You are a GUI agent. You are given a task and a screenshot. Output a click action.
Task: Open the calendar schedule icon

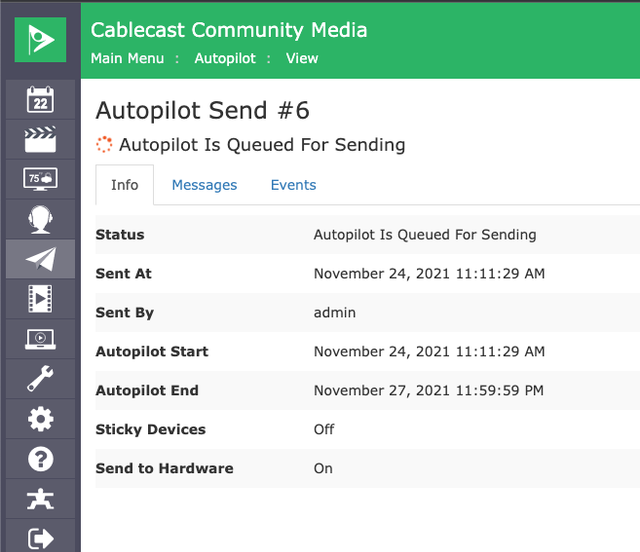coord(40,100)
